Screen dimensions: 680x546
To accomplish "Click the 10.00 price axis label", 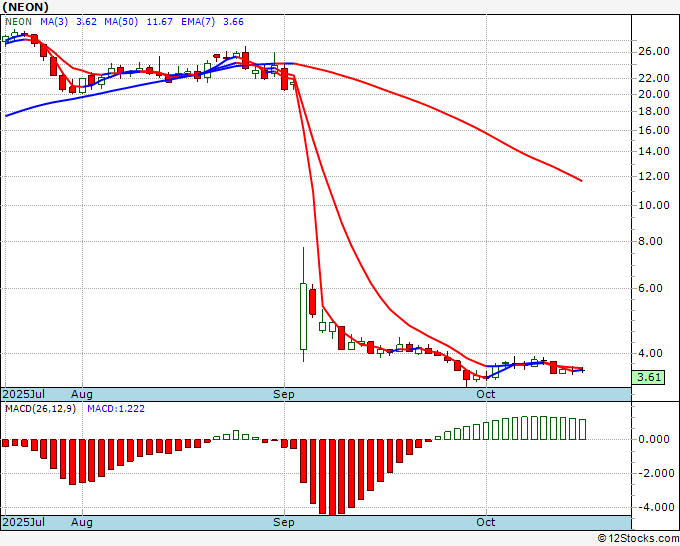I will click(654, 205).
